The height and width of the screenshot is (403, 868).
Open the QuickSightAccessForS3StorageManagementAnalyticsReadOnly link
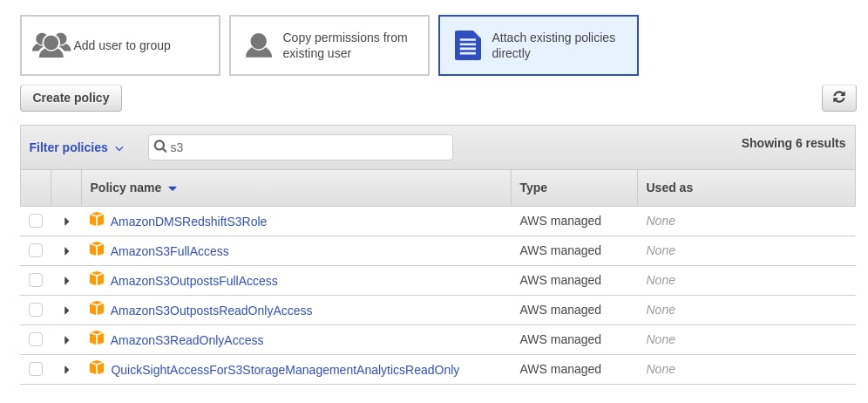285,370
